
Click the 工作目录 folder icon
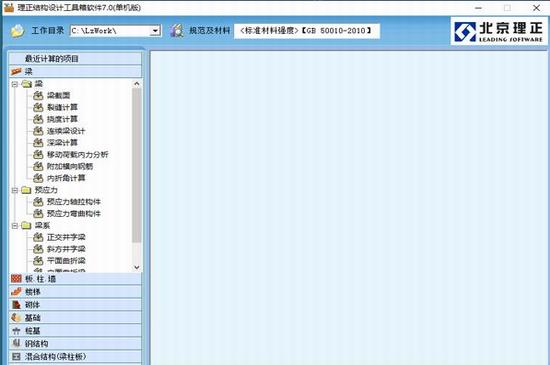tap(17, 31)
